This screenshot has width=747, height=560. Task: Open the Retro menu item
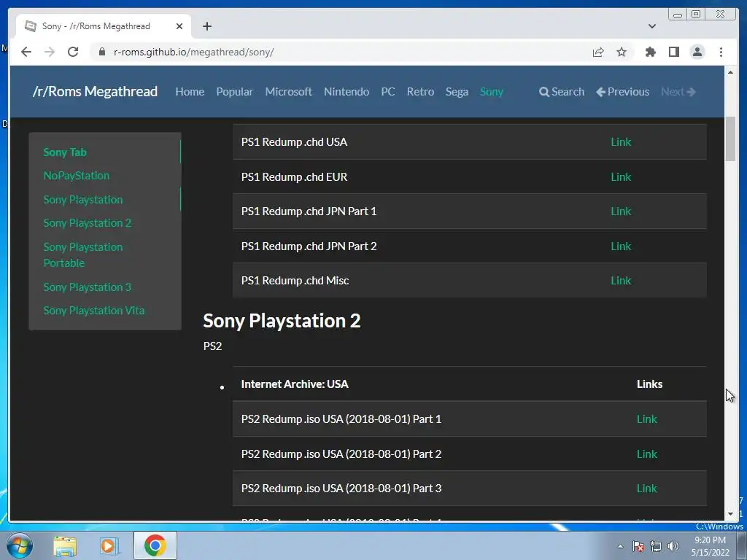click(x=420, y=91)
